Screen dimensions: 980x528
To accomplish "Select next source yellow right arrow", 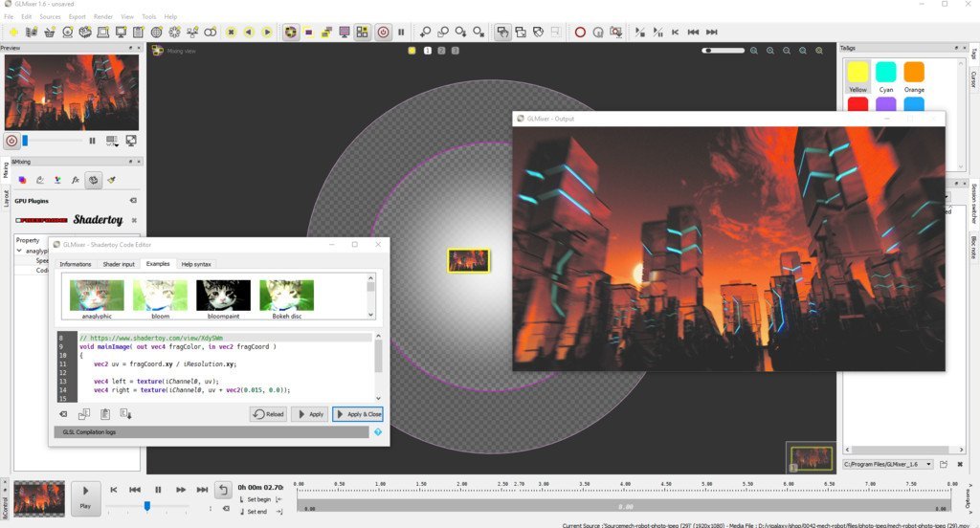I will coord(267,32).
